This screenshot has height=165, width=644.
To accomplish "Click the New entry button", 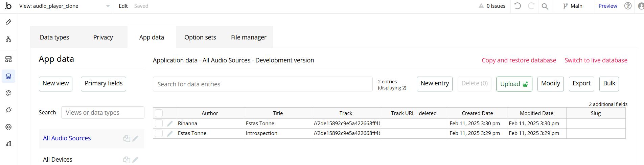I will tap(435, 84).
